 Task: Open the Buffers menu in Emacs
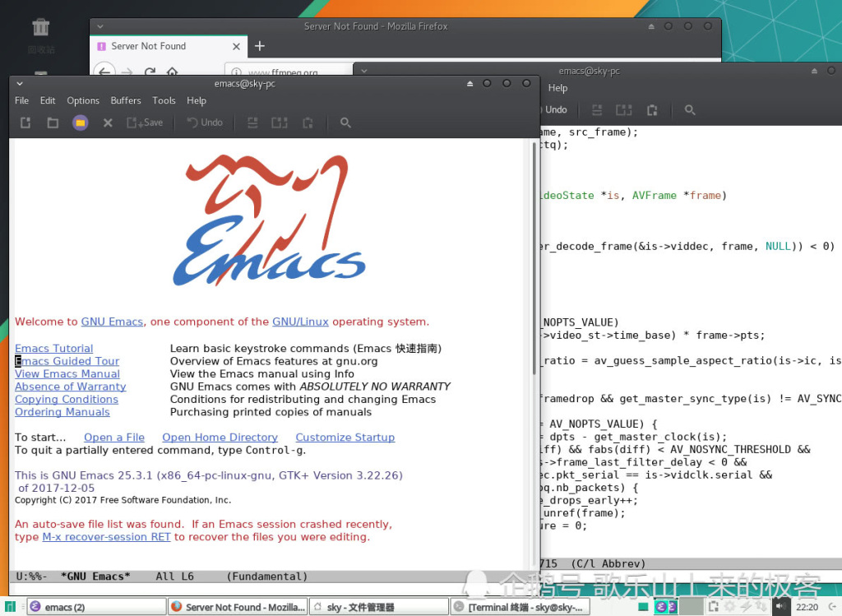point(126,100)
